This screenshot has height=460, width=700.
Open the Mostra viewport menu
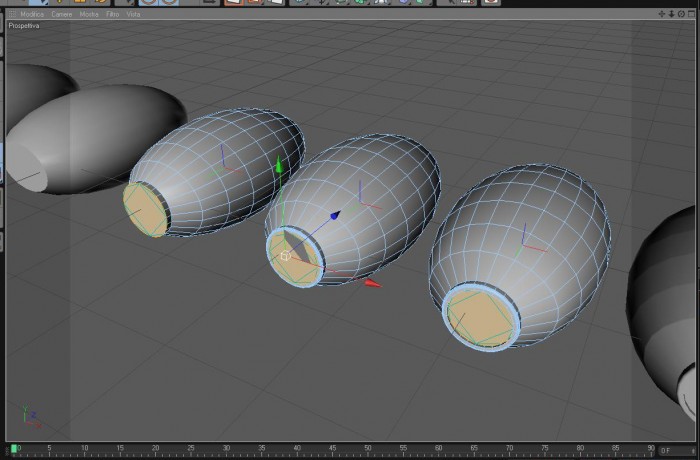89,14
